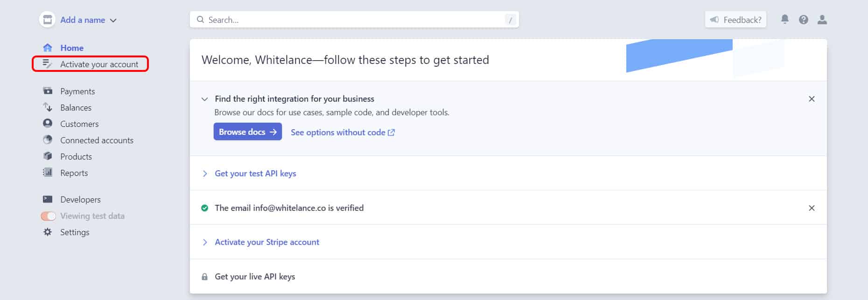Go to Home in sidebar
Screen dimensions: 868x300
[72, 48]
